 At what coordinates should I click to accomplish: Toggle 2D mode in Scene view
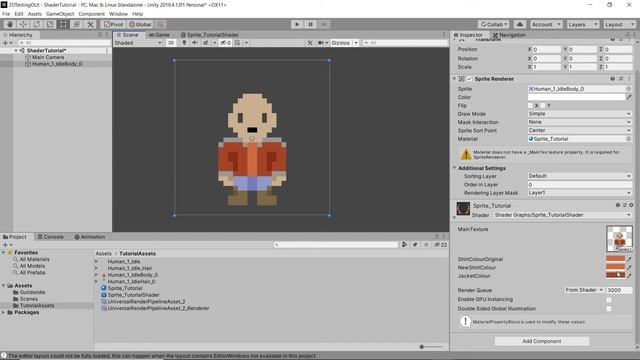pyautogui.click(x=171, y=43)
